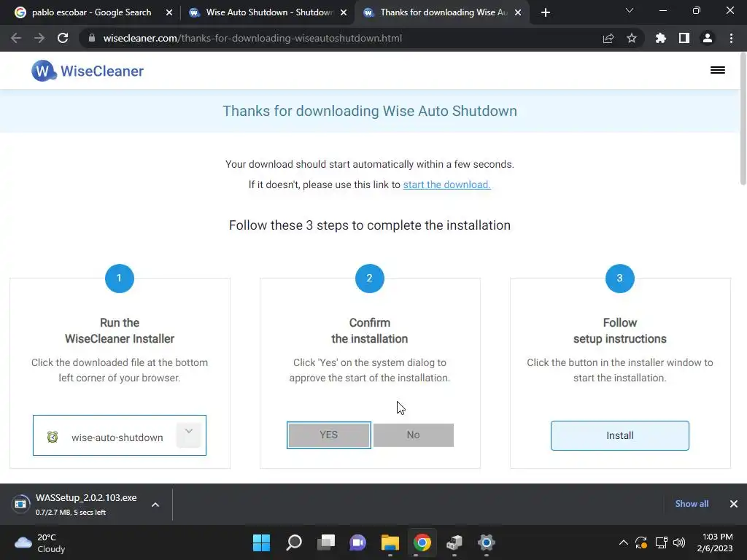This screenshot has height=560, width=747.
Task: Open the Chrome profile icon
Action: pyautogui.click(x=708, y=38)
